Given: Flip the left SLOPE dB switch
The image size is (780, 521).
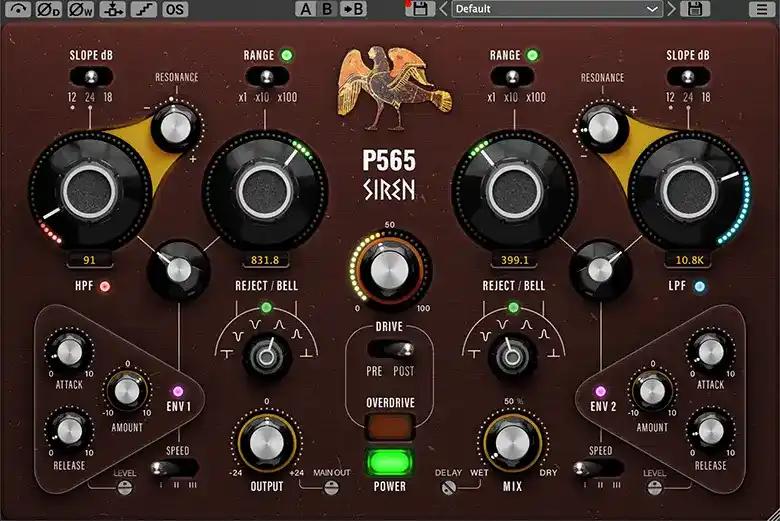Looking at the screenshot, I should tap(91, 77).
